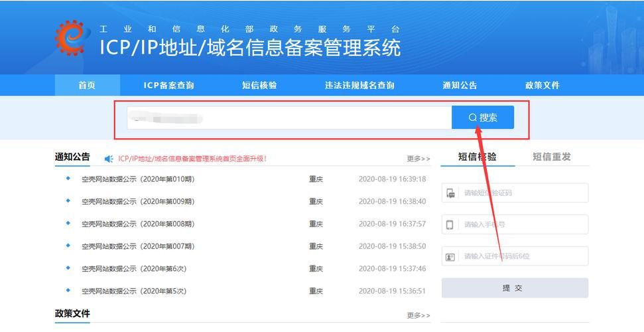Click the timestamp 2020-08-19 16:38:40
Image resolution: width=644 pixels, height=332 pixels.
pyautogui.click(x=392, y=202)
